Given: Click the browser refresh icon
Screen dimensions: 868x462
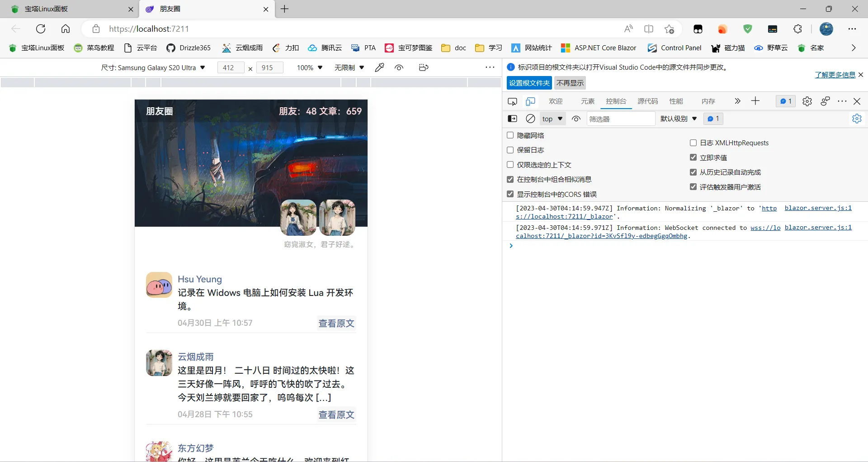Looking at the screenshot, I should coord(41,29).
